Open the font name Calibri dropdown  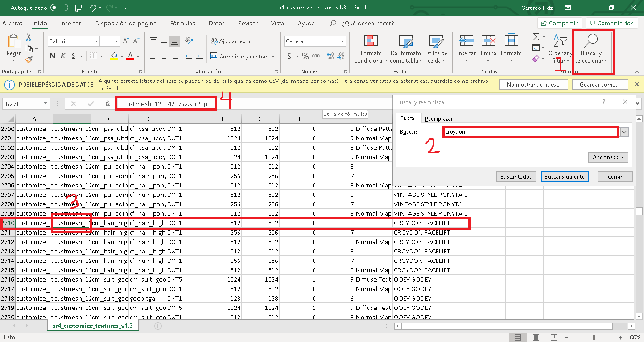(96, 41)
